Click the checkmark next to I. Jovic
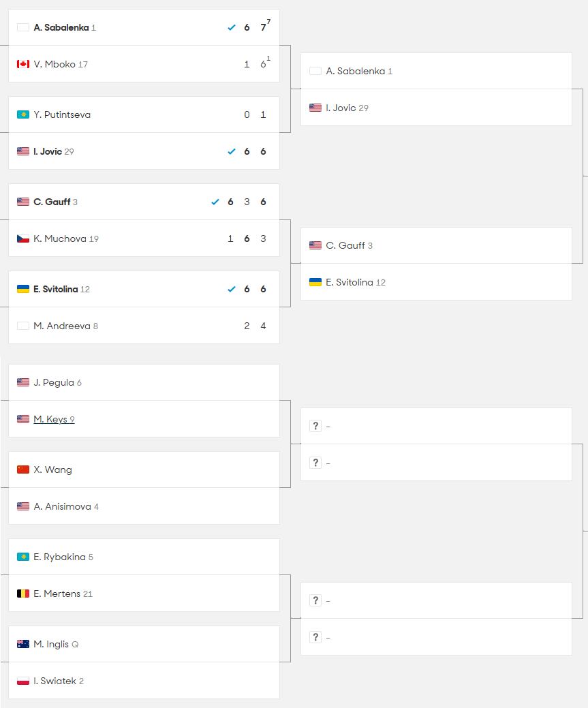Screen dimensions: 588x708 (x=232, y=151)
